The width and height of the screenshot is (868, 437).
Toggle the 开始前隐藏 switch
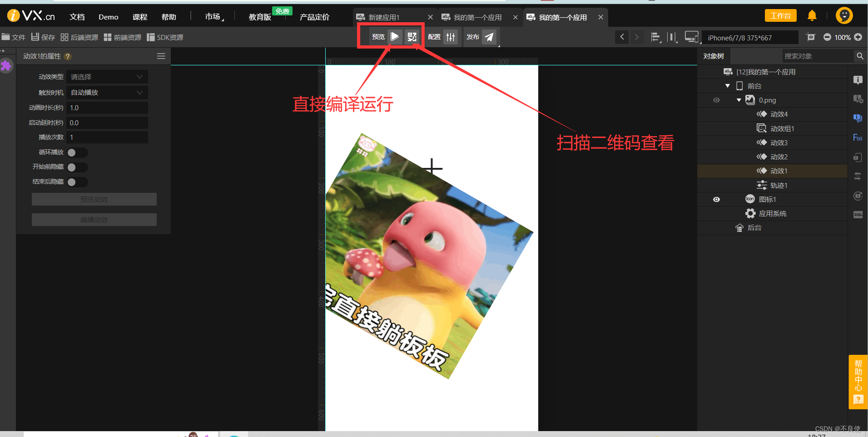[77, 167]
